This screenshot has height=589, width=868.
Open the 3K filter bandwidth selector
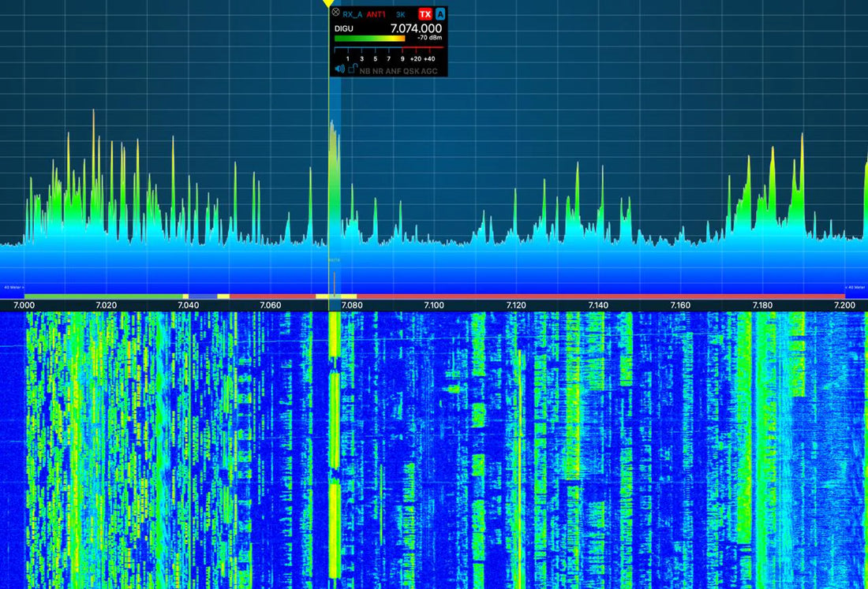[x=401, y=14]
